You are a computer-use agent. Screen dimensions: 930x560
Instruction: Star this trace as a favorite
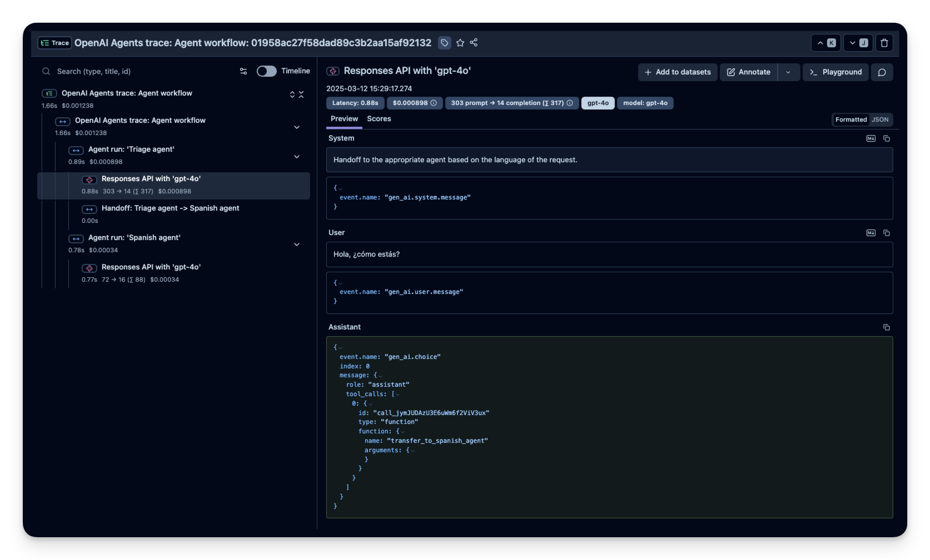pyautogui.click(x=460, y=43)
